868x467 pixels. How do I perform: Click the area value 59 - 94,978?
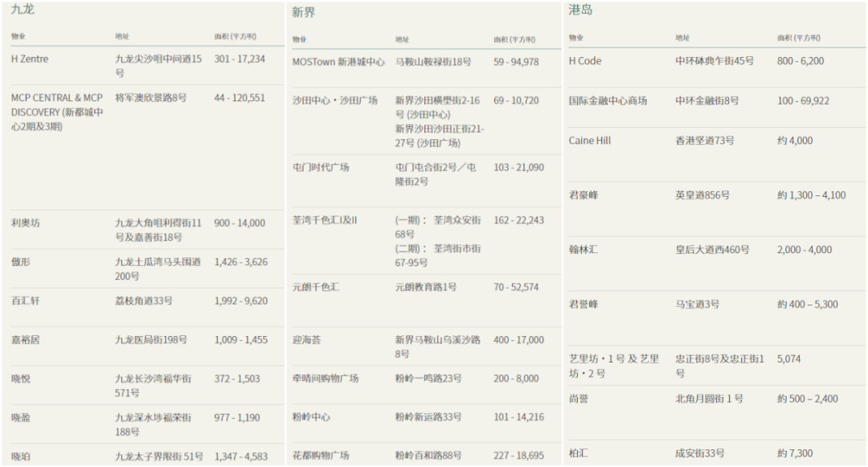point(516,62)
